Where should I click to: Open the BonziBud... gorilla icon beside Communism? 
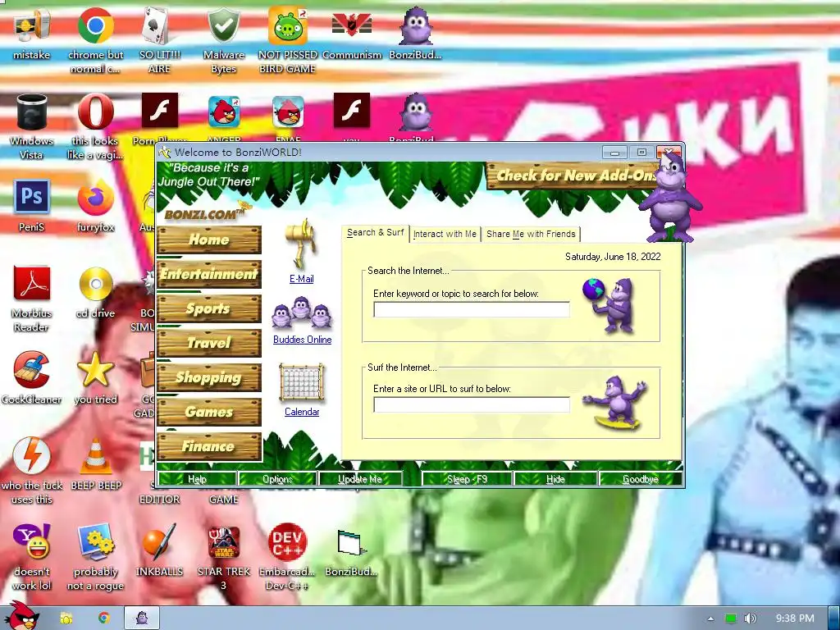coord(416,25)
